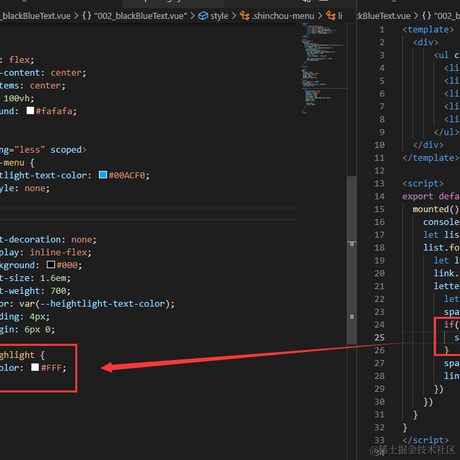460x460 pixels.
Task: Click line number 1 in right editor
Action: tap(382, 30)
